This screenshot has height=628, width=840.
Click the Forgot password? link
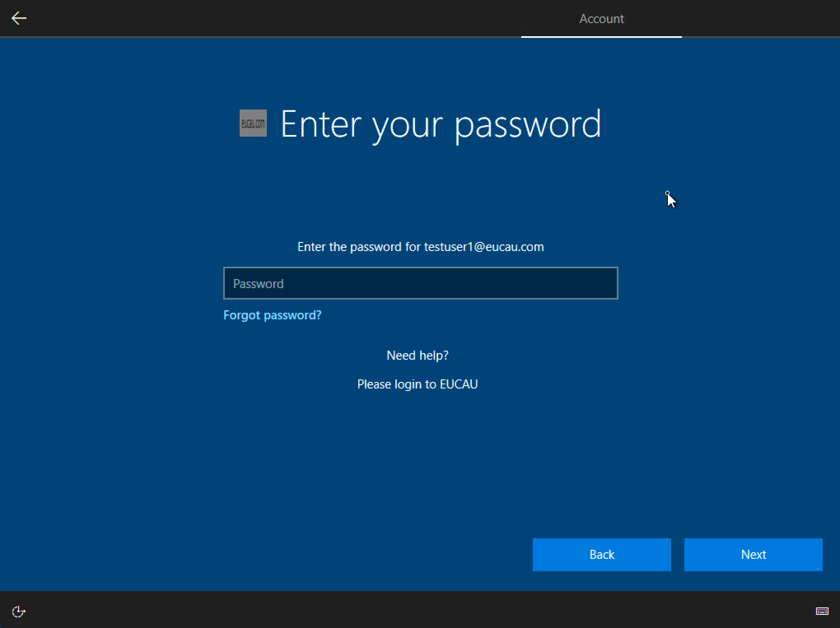click(x=272, y=315)
